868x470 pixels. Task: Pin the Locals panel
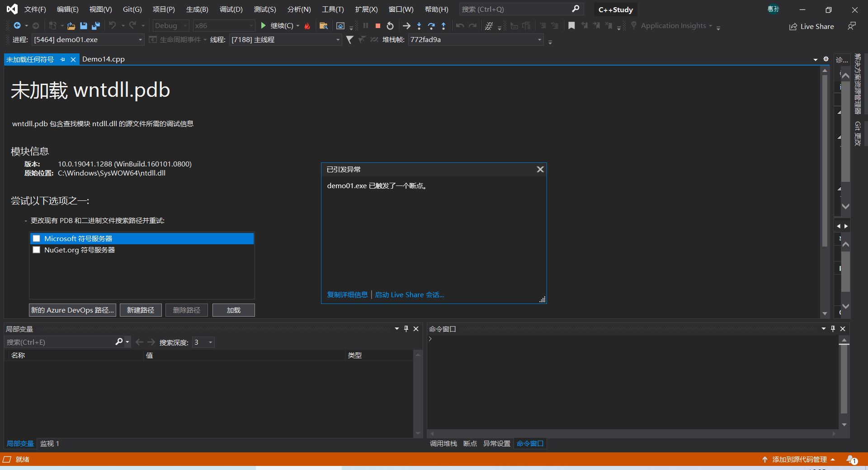coord(406,329)
